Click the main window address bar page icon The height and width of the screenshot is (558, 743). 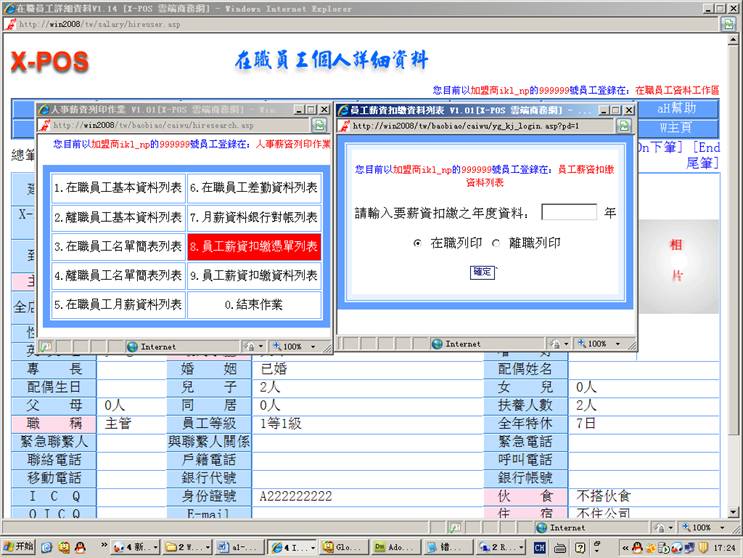tap(9, 24)
